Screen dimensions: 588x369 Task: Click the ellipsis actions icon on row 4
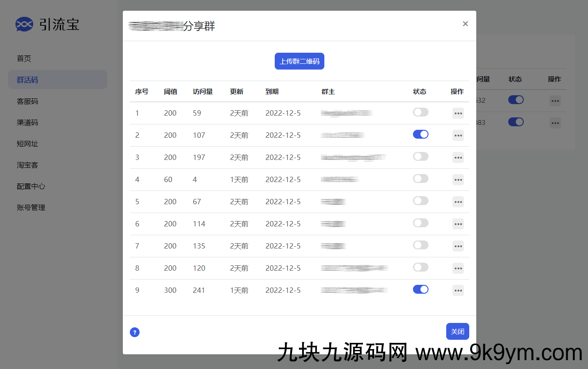458,180
